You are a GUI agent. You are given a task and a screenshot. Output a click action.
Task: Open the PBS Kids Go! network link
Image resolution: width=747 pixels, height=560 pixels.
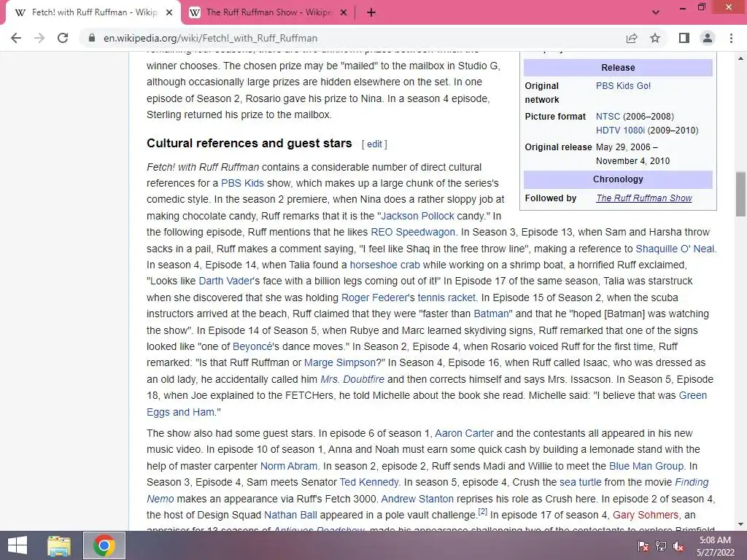click(623, 86)
